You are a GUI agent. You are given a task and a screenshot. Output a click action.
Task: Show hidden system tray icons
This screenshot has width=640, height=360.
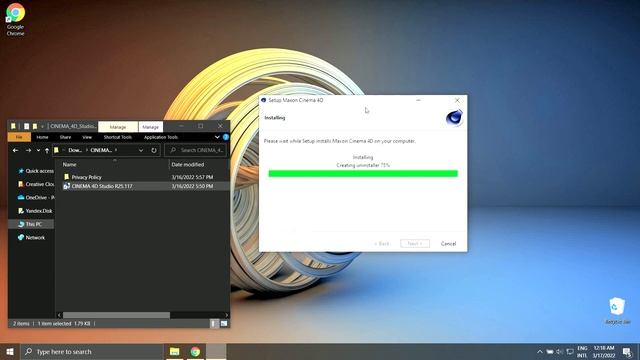click(x=540, y=351)
